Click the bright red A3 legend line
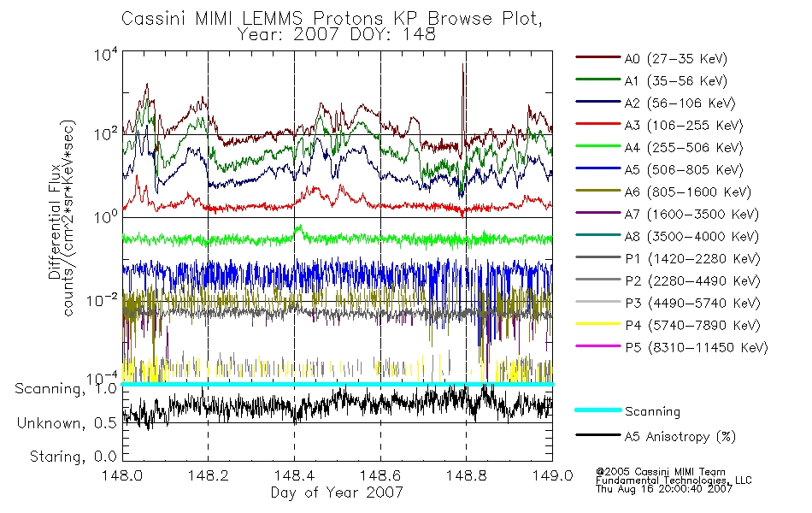Screen dimensions: 812x513 coord(598,124)
